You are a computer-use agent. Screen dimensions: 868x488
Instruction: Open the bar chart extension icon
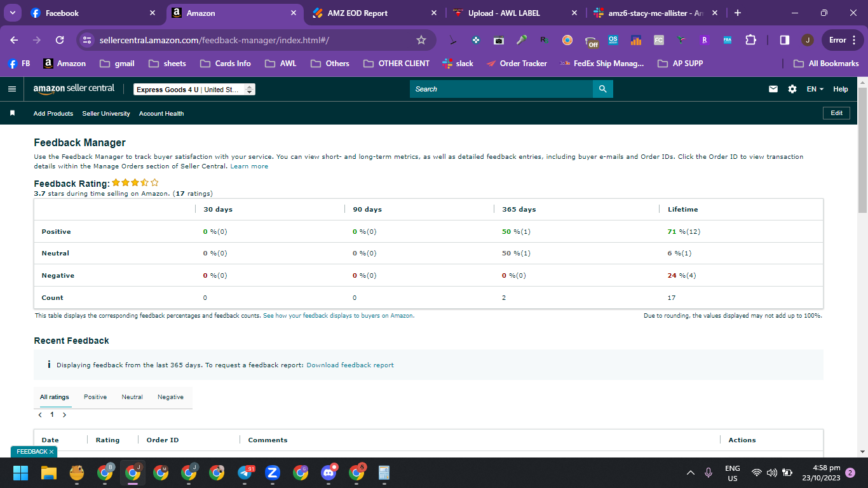point(636,40)
